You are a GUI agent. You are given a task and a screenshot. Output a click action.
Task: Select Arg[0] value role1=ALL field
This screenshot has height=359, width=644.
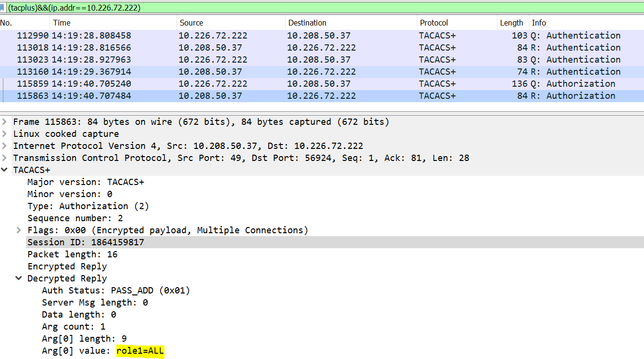click(103, 351)
